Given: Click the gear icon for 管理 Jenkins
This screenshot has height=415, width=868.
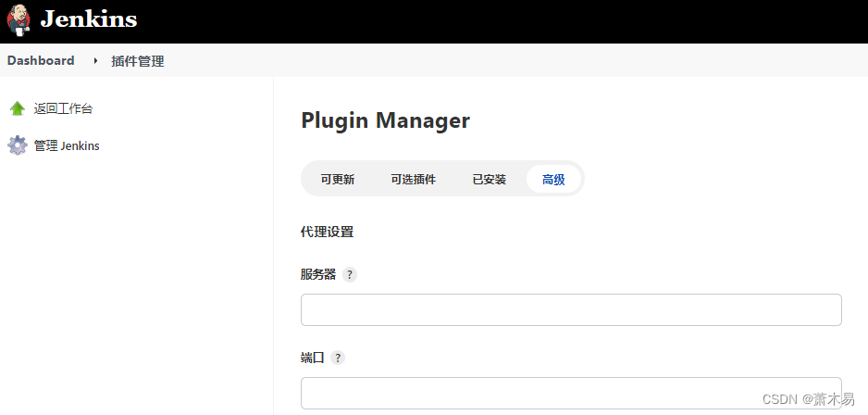Looking at the screenshot, I should [18, 145].
